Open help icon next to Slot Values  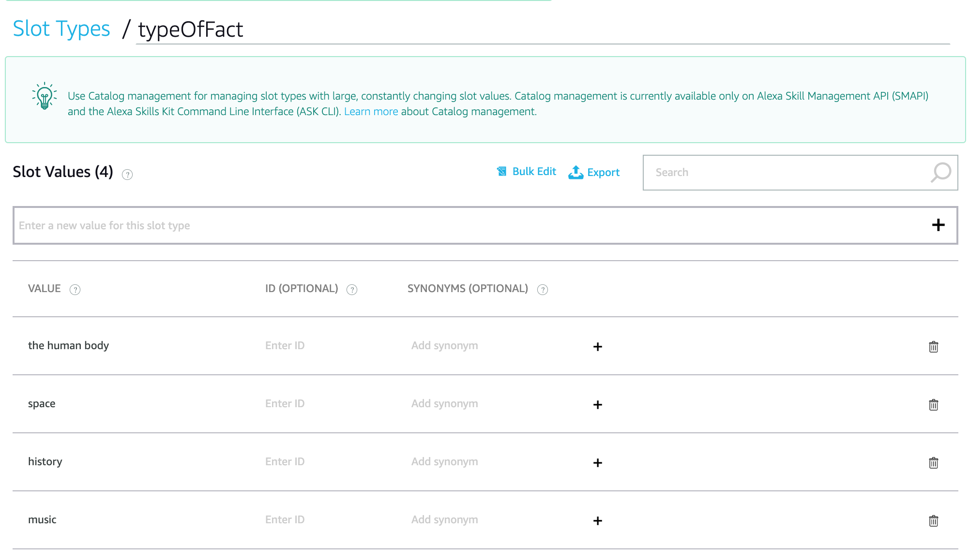(x=127, y=175)
